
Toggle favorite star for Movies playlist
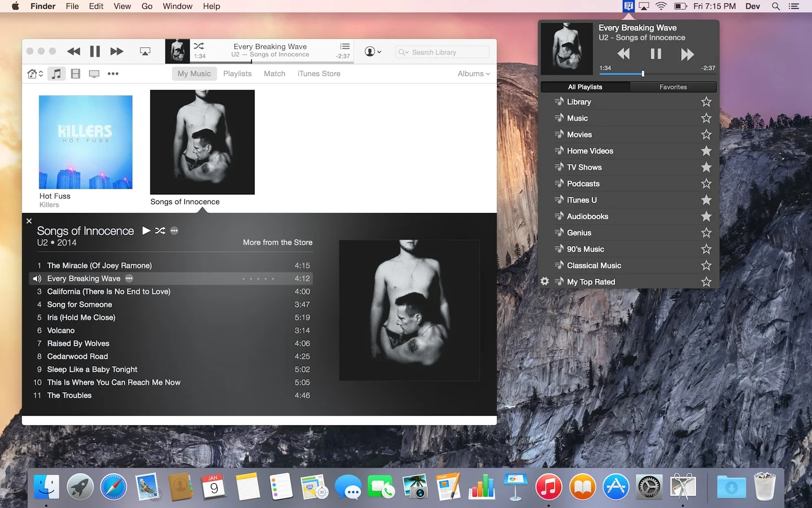(x=706, y=134)
